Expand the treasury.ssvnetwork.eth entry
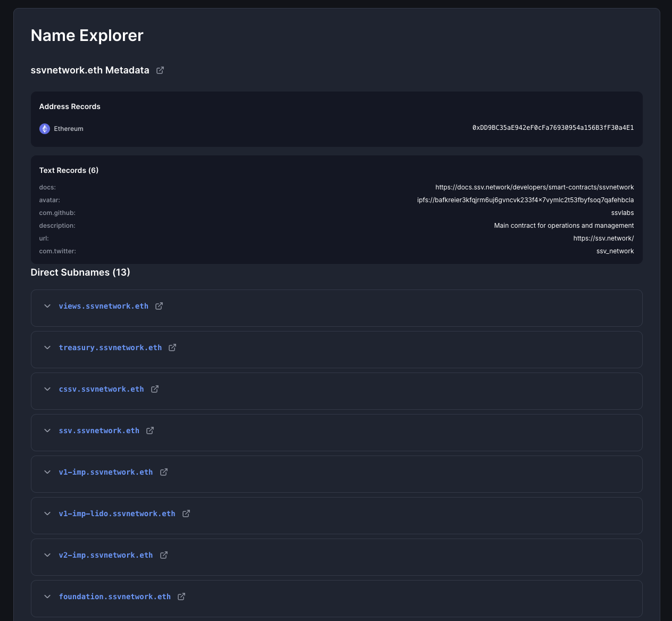 (47, 347)
